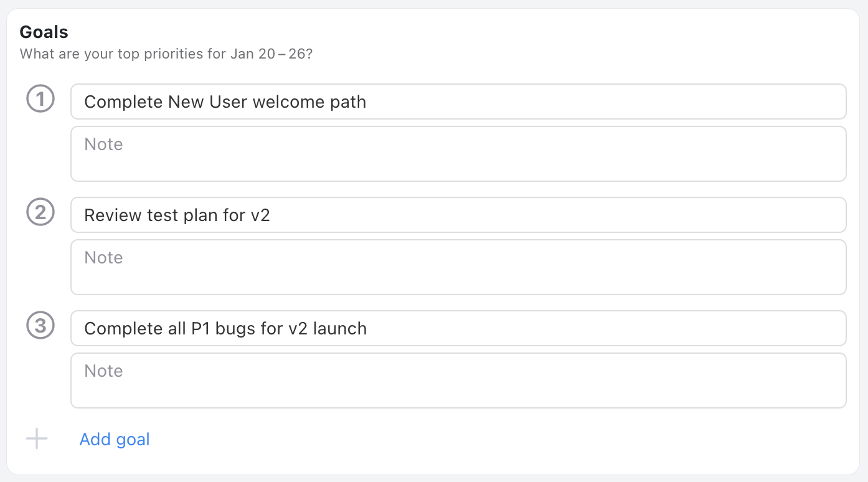Click the Note box under goal 3
The width and height of the screenshot is (868, 482).
[458, 380]
